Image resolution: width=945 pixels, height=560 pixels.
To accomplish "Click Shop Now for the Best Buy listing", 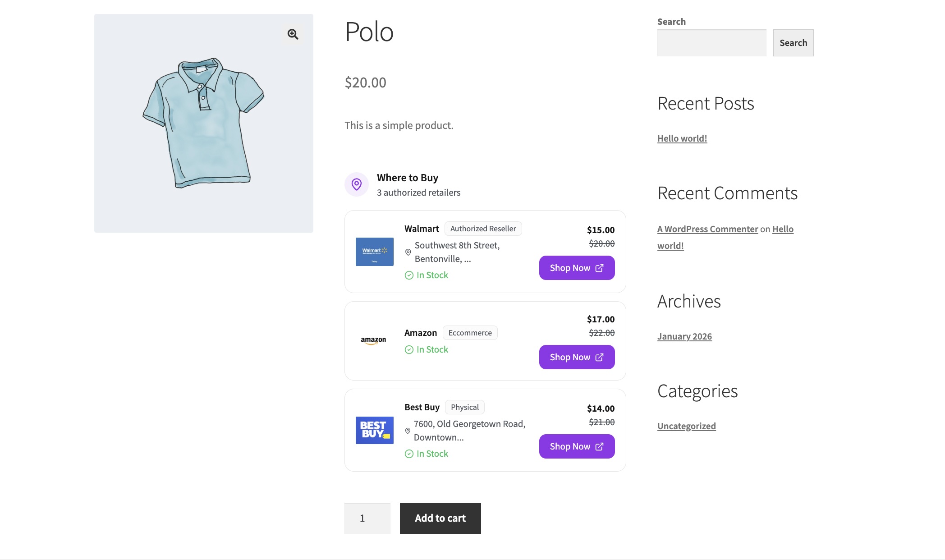I will tap(577, 446).
